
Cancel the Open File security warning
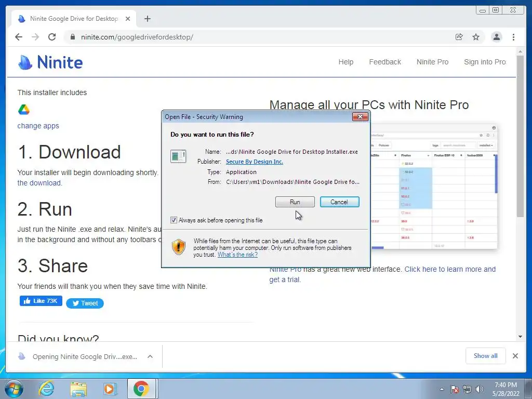(x=339, y=202)
